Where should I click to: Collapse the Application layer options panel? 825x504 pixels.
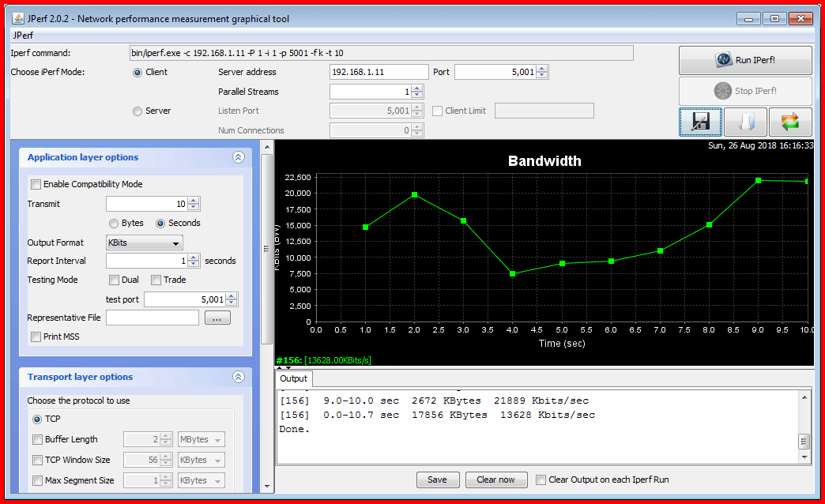(x=239, y=157)
